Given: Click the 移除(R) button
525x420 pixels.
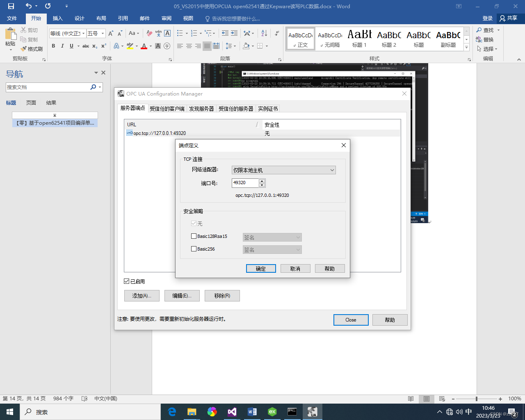Looking at the screenshot, I should pos(222,296).
